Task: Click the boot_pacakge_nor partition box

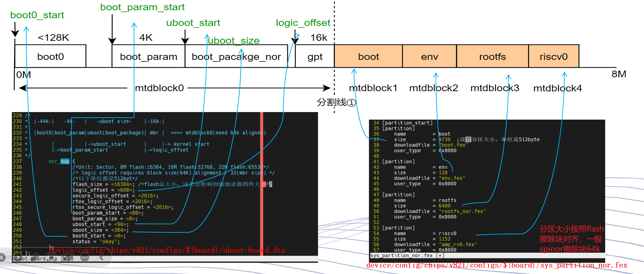Action: tap(236, 56)
